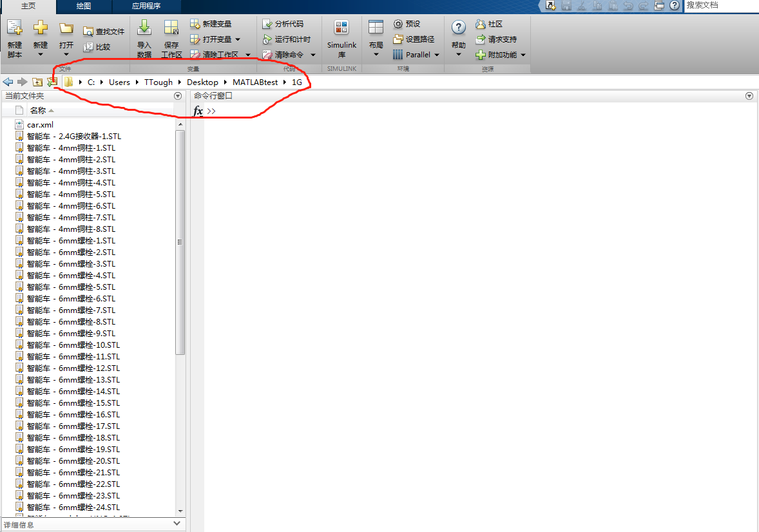
Task: Switch to 应用程序 tab
Action: [146, 6]
